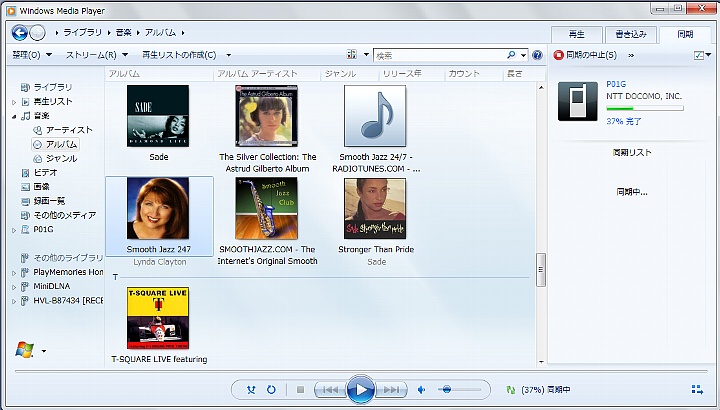
Task: Click in the 検索 search field
Action: click(441, 56)
